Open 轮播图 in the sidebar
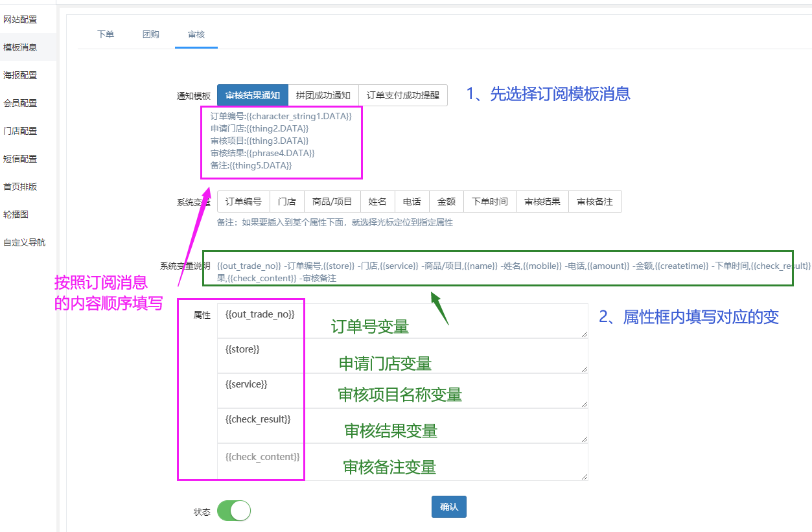The image size is (812, 532). click(16, 214)
